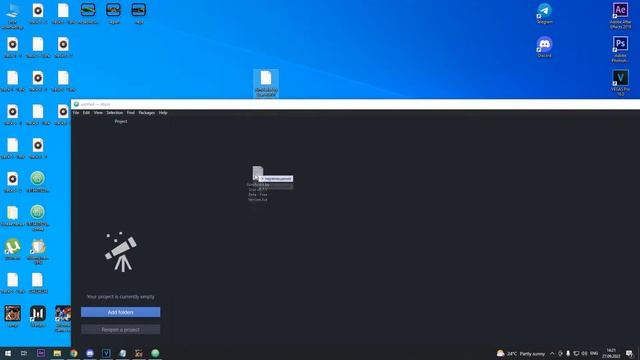Select the This PC desktop icon
The image size is (640, 360).
point(13,16)
